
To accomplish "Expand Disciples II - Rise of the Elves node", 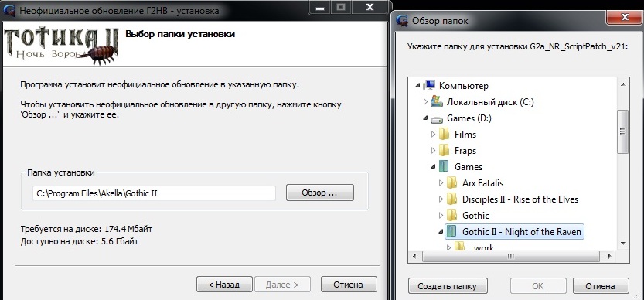I will coord(441,199).
